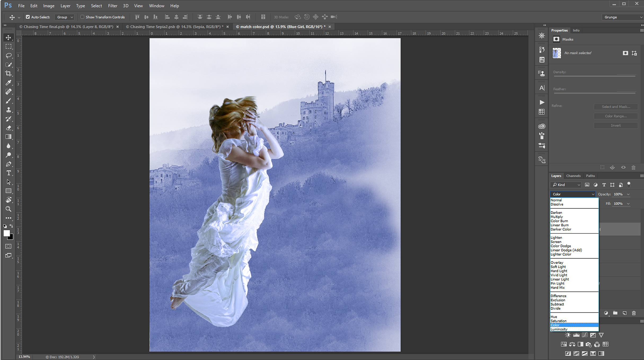
Task: Switch to the Channels tab
Action: (573, 176)
